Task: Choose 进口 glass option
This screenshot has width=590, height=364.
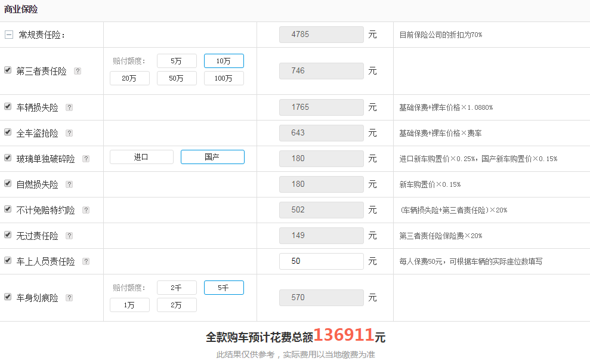Action: coord(141,157)
